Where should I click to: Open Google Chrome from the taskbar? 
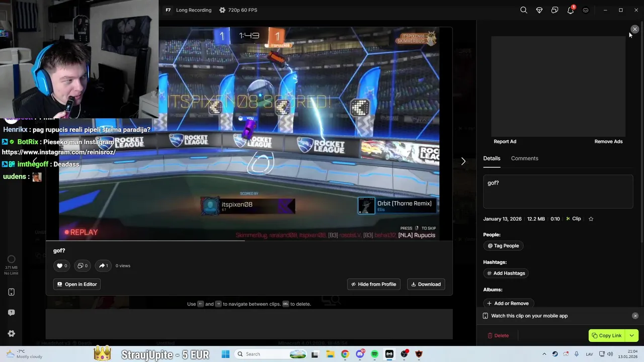coord(345,354)
